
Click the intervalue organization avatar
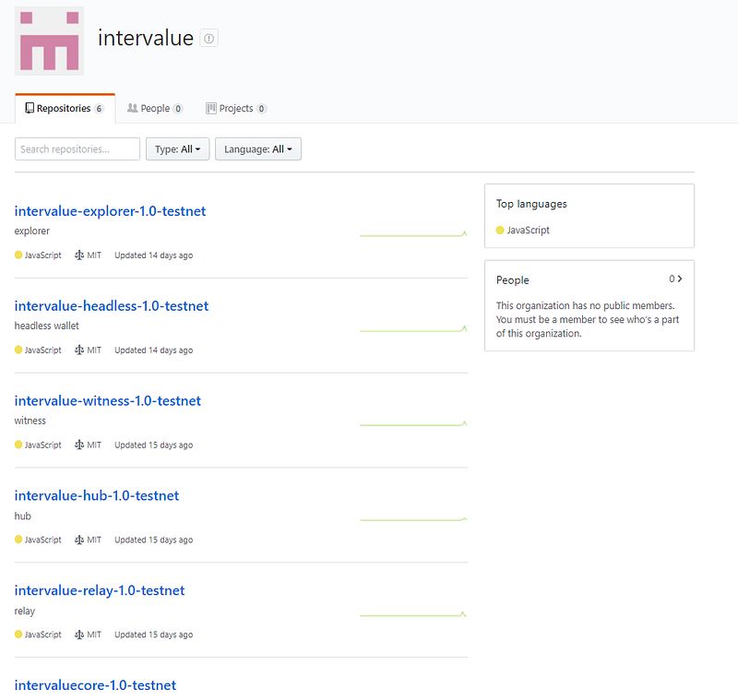(50, 41)
